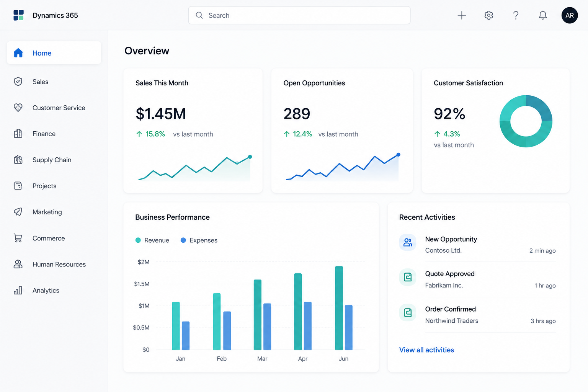The image size is (588, 392).
Task: Toggle the Revenue legend item
Action: pos(152,240)
